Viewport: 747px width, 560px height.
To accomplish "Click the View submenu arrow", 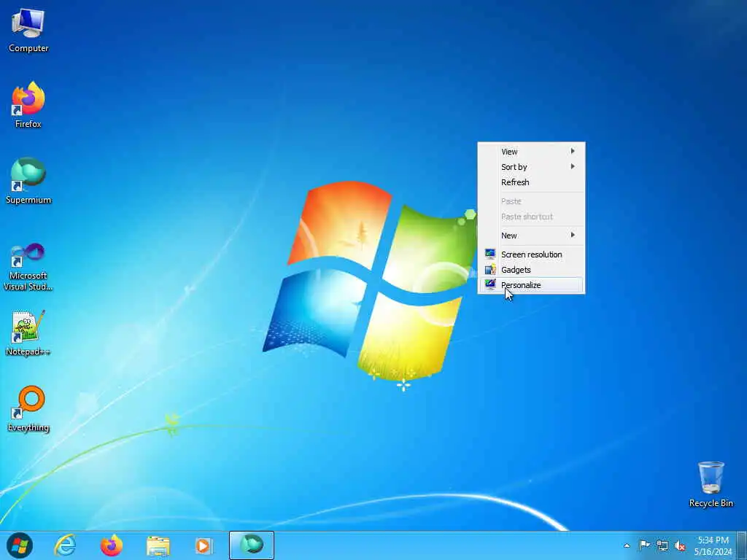I will pyautogui.click(x=573, y=151).
